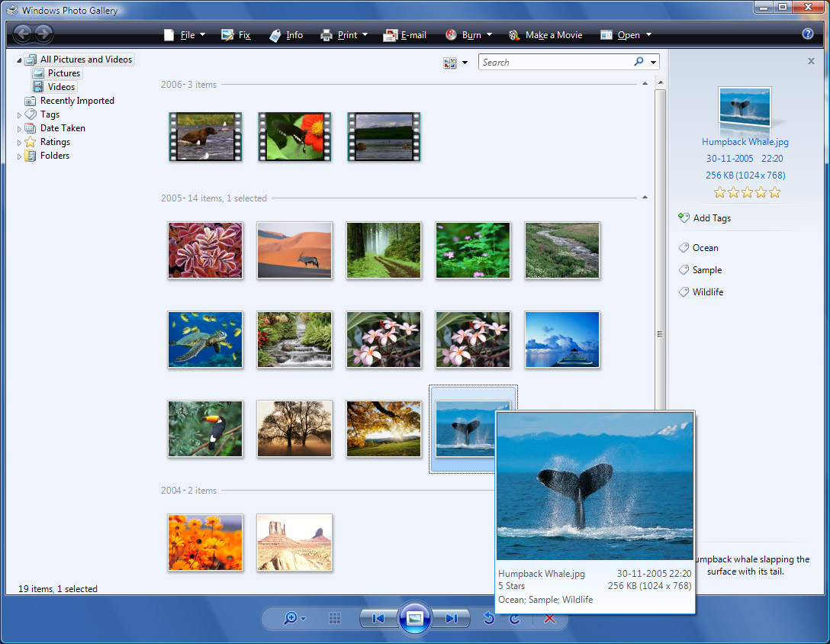Click the red Delete icon
The width and height of the screenshot is (830, 644).
549,618
